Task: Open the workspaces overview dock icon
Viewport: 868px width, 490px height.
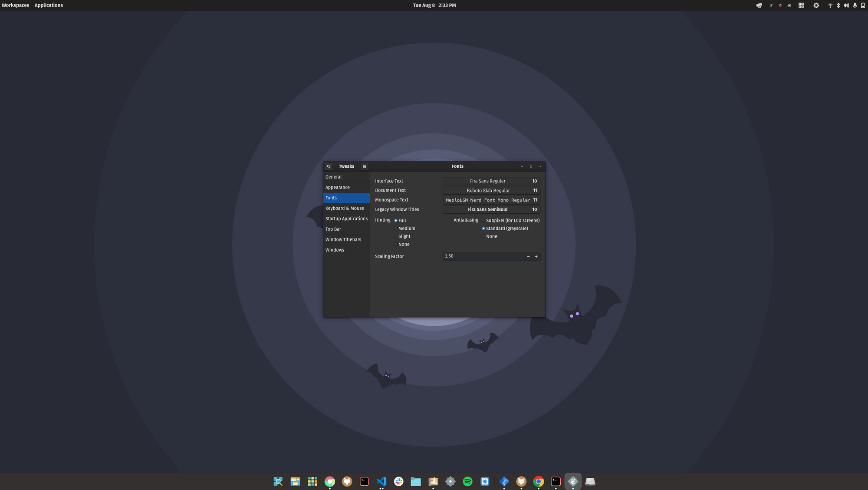Action: pos(296,481)
